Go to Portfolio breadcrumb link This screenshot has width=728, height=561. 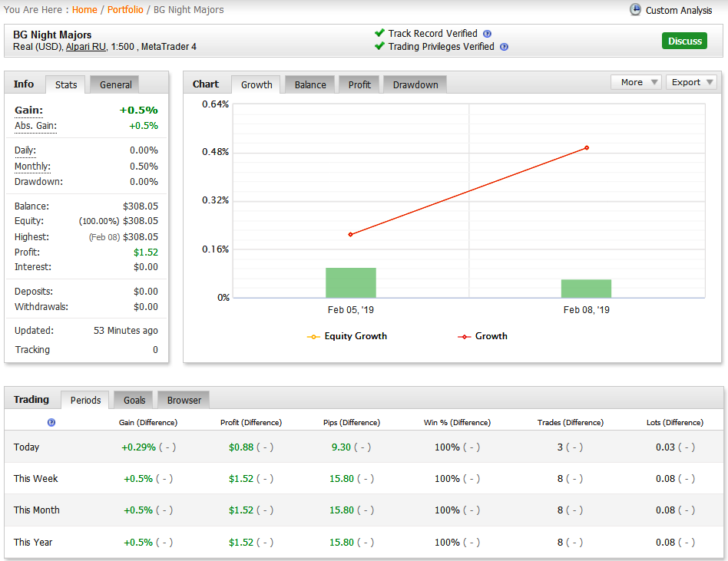click(125, 10)
